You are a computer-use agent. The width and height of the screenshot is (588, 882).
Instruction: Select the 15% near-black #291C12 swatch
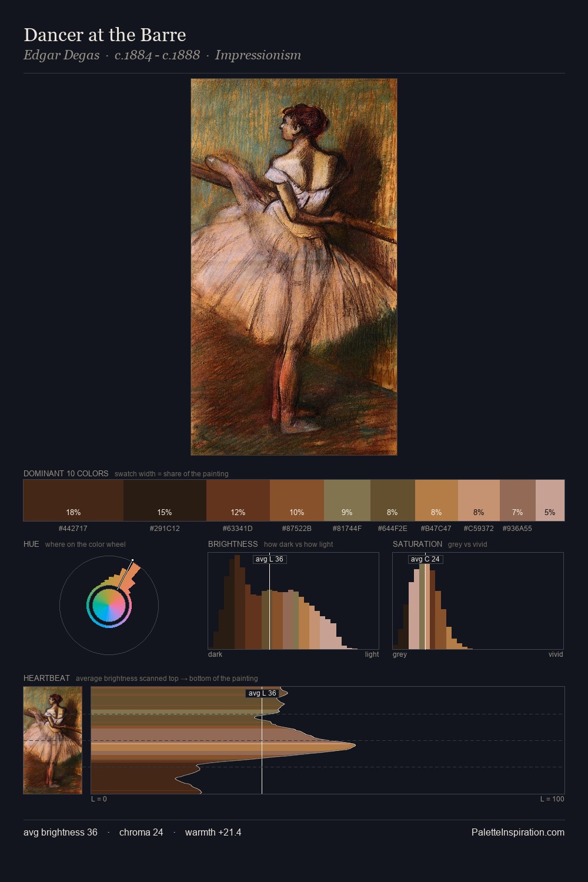click(x=165, y=500)
